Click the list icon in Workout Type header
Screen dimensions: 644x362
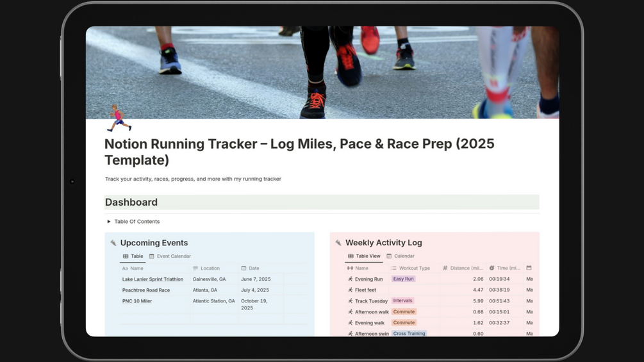(394, 268)
